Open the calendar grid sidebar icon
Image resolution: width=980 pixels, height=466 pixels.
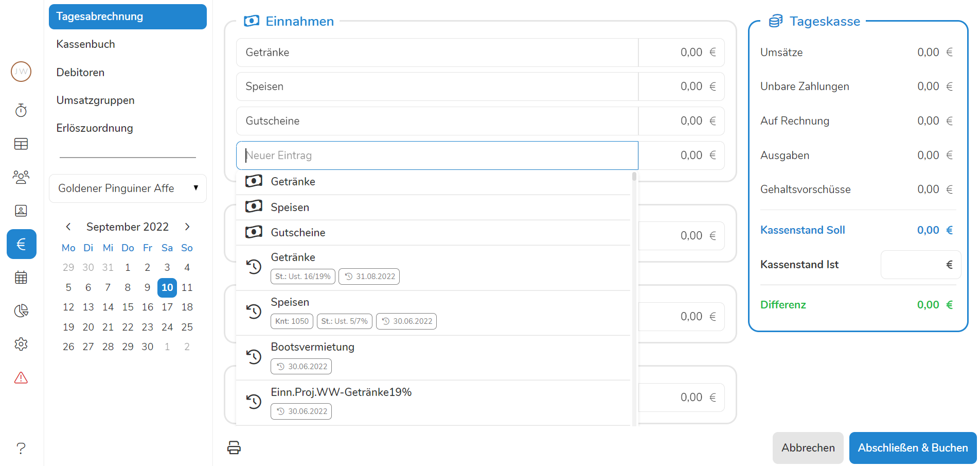21,278
